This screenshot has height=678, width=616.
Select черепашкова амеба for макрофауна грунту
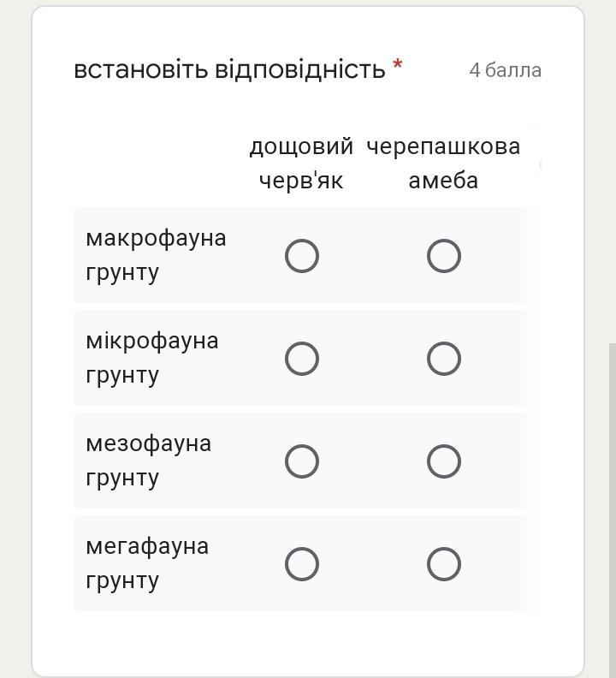tap(444, 256)
